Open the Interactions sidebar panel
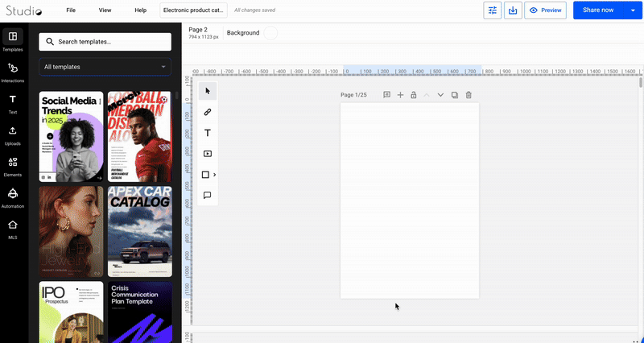 point(13,72)
